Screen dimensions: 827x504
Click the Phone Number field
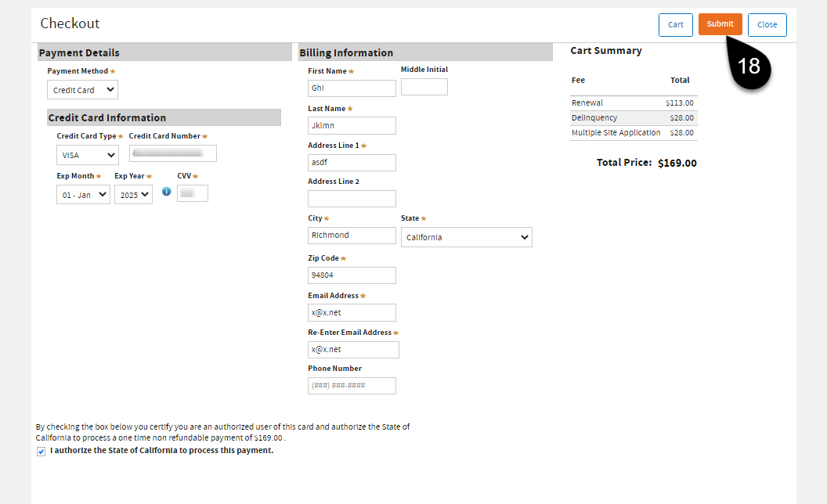click(352, 385)
